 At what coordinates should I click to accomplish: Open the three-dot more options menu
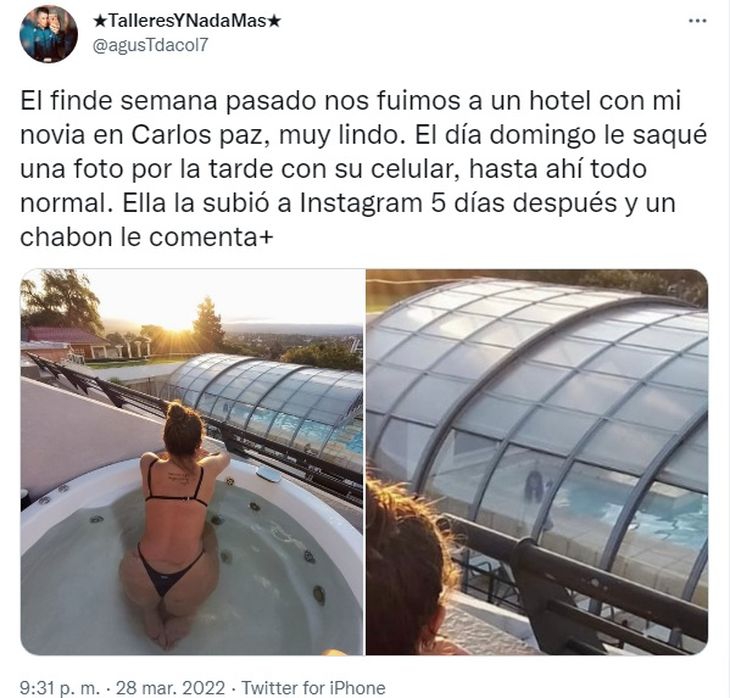[x=697, y=21]
